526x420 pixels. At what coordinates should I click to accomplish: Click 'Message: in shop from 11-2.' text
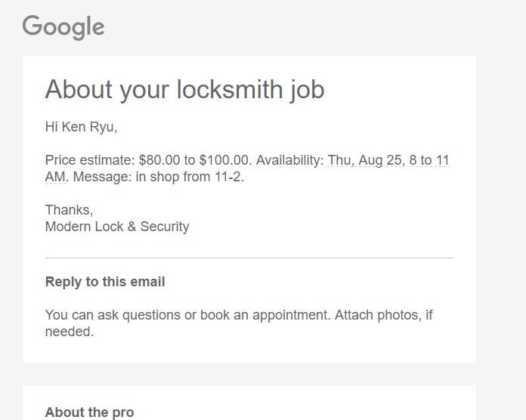[159, 177]
